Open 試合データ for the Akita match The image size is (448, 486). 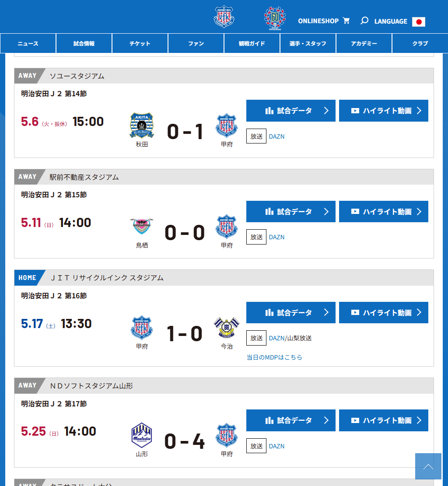[x=291, y=111]
